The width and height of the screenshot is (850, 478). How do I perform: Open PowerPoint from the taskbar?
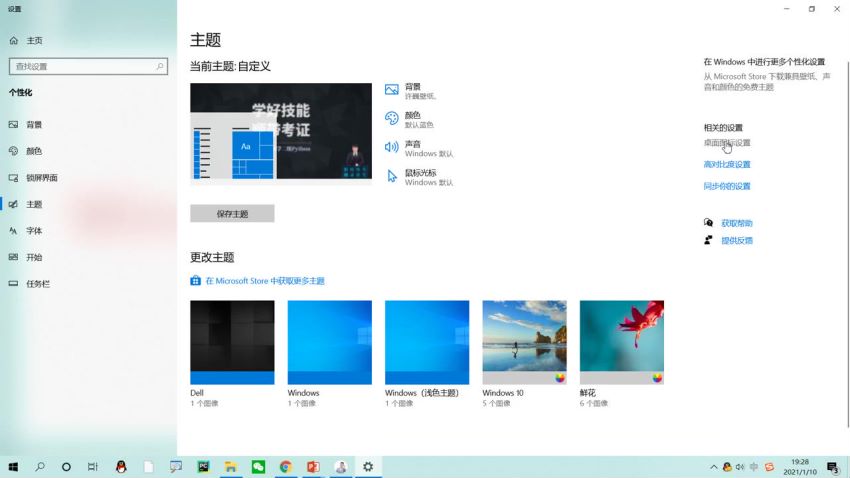(313, 467)
